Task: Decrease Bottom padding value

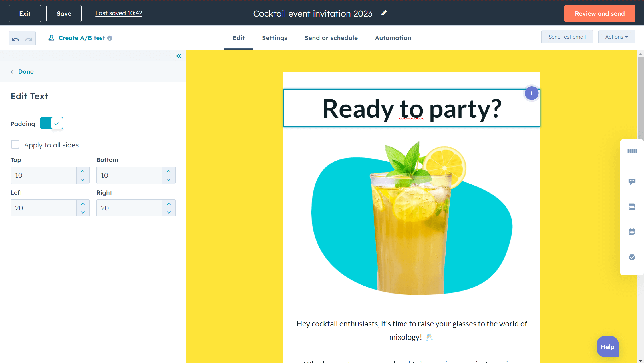Action: point(169,179)
